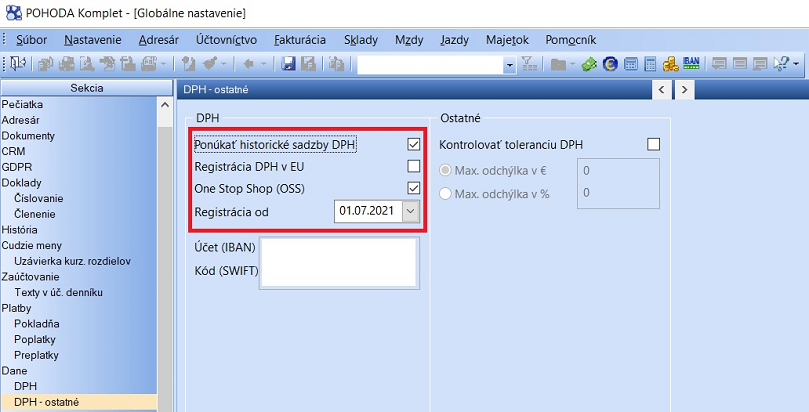The height and width of the screenshot is (412, 809).
Task: Click the gold coins stack icon
Action: [669, 64]
